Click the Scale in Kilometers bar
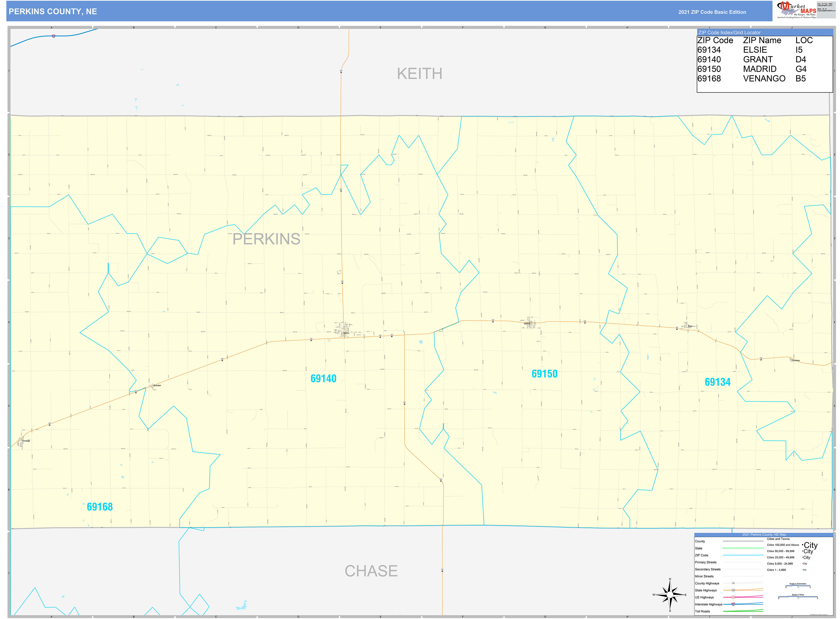840x619 pixels. tap(798, 586)
